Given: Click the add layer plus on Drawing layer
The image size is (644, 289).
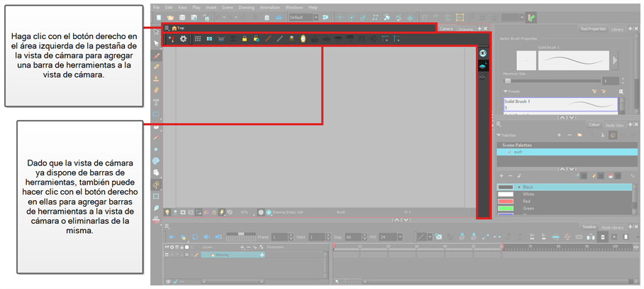Looking at the screenshot, I should (262, 253).
